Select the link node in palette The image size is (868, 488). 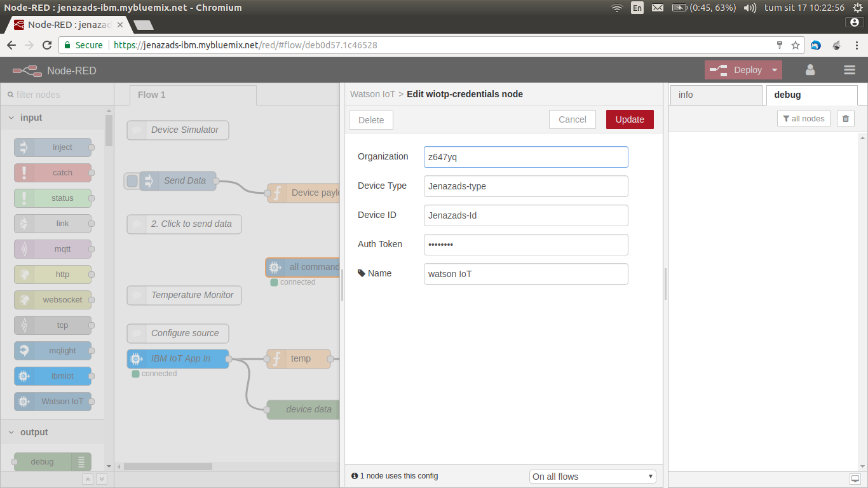pos(53,224)
